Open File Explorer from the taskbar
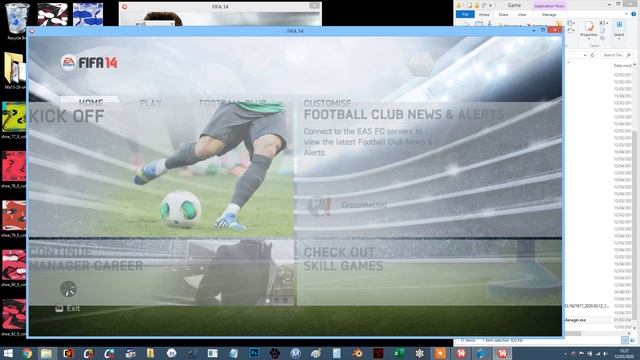This screenshot has width=640, height=360. 47,353
